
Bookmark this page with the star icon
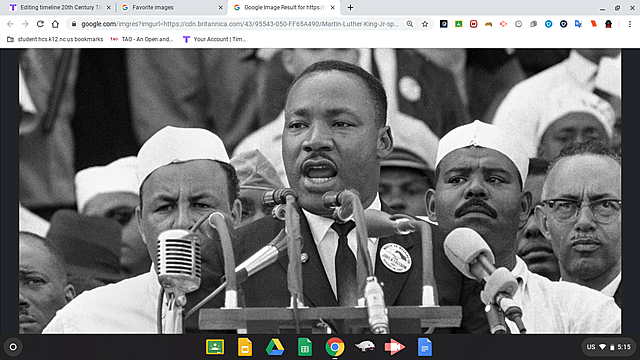coord(425,24)
